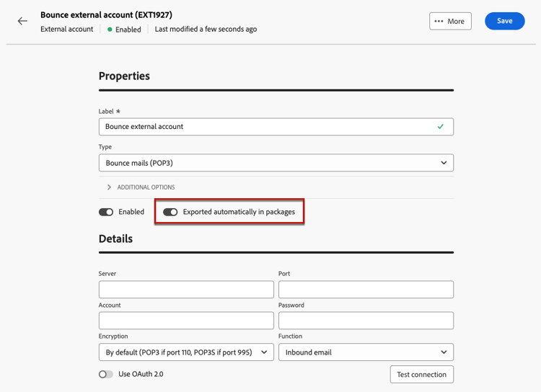Focus the Server input field
This screenshot has height=392, width=541.
coord(186,289)
